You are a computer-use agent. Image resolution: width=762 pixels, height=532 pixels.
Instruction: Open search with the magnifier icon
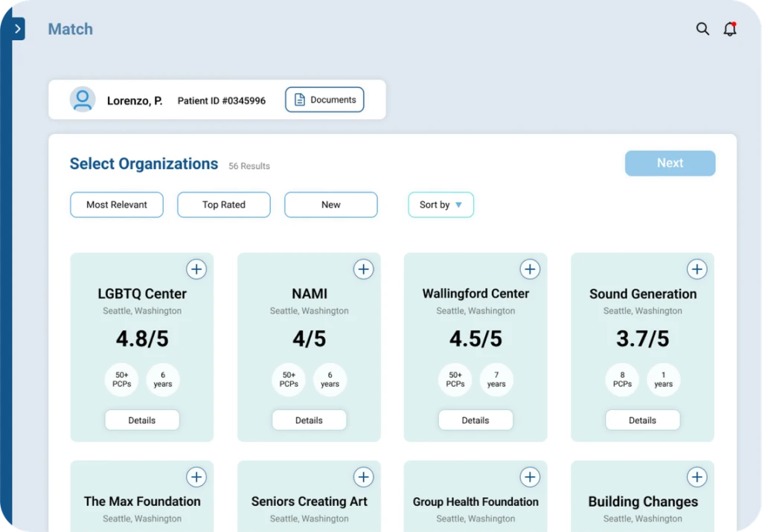[702, 29]
